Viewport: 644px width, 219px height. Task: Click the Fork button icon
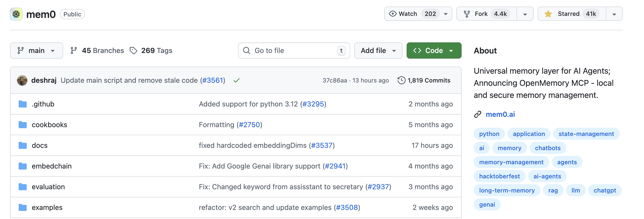(467, 14)
